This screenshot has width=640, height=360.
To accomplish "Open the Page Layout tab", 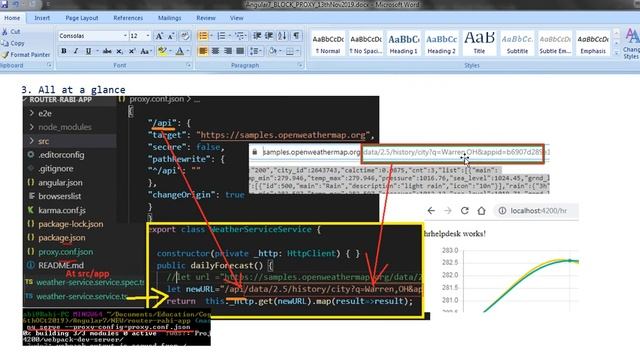I will pyautogui.click(x=82, y=18).
